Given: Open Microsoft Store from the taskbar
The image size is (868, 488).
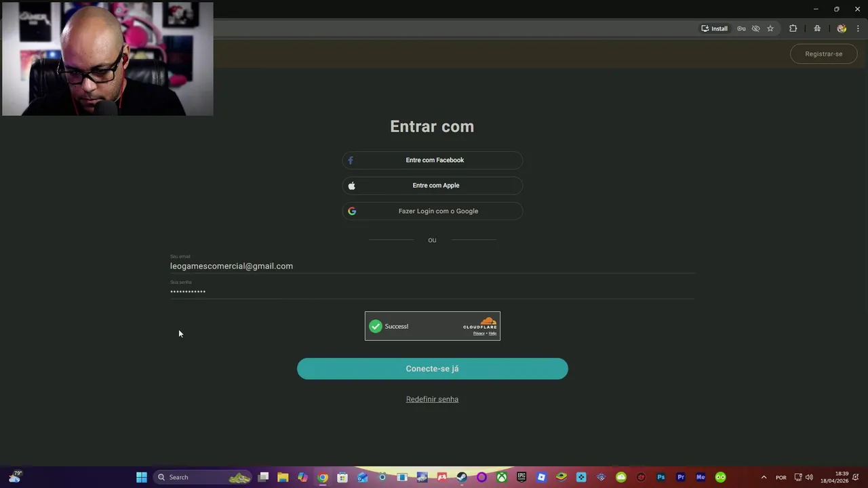Looking at the screenshot, I should tap(342, 477).
